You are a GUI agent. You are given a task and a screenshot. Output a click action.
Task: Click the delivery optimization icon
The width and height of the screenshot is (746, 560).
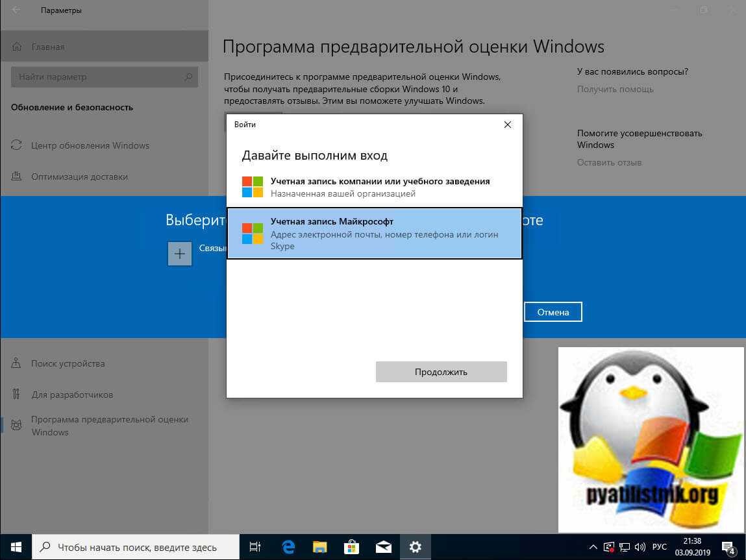click(x=17, y=176)
